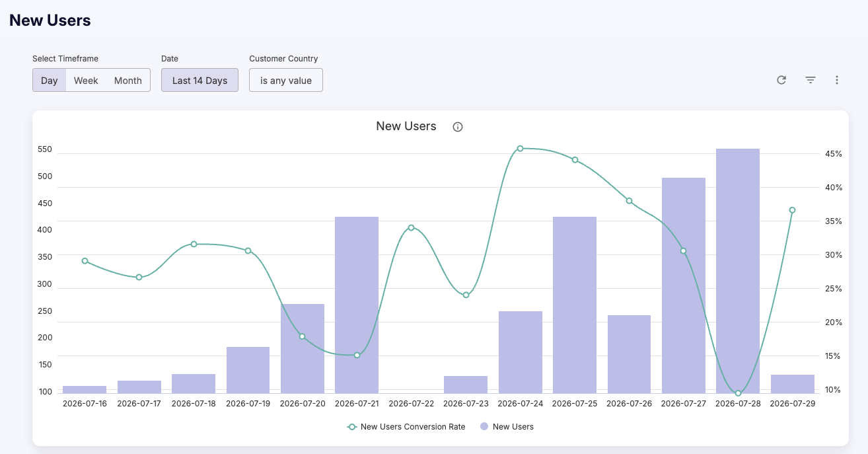Toggle the New Users Conversion Rate legend marker
Screen dimensions: 868x454
[352, 427]
